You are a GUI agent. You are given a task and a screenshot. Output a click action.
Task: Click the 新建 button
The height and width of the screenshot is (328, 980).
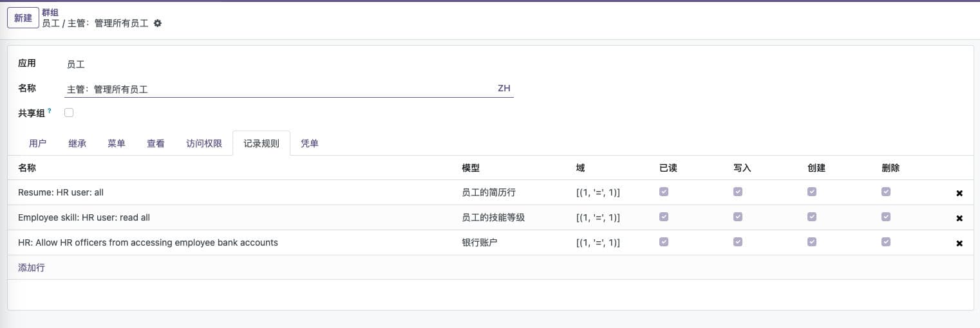click(x=23, y=18)
